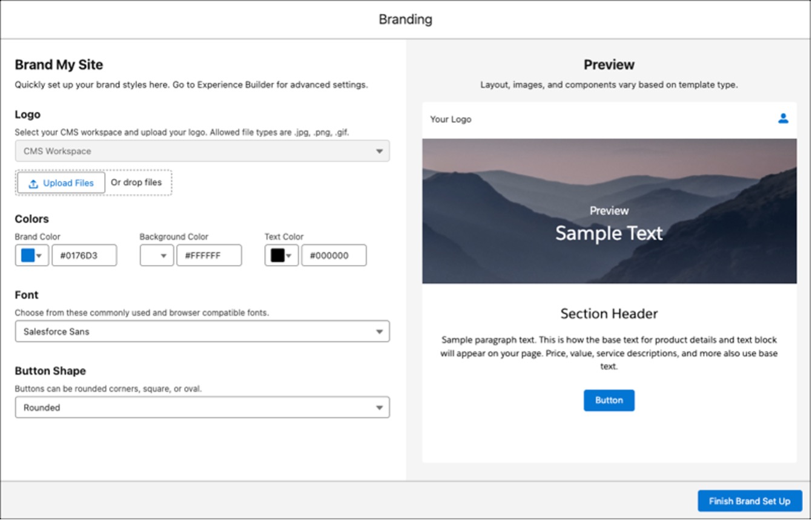Click the #FFFFFF background color field
The width and height of the screenshot is (812, 521).
pyautogui.click(x=209, y=255)
